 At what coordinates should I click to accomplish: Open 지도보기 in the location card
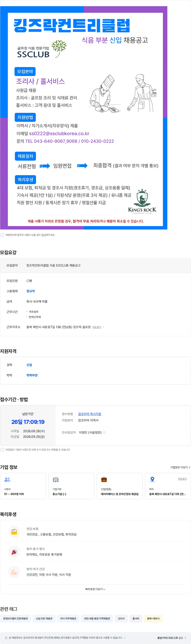[x=182, y=479]
